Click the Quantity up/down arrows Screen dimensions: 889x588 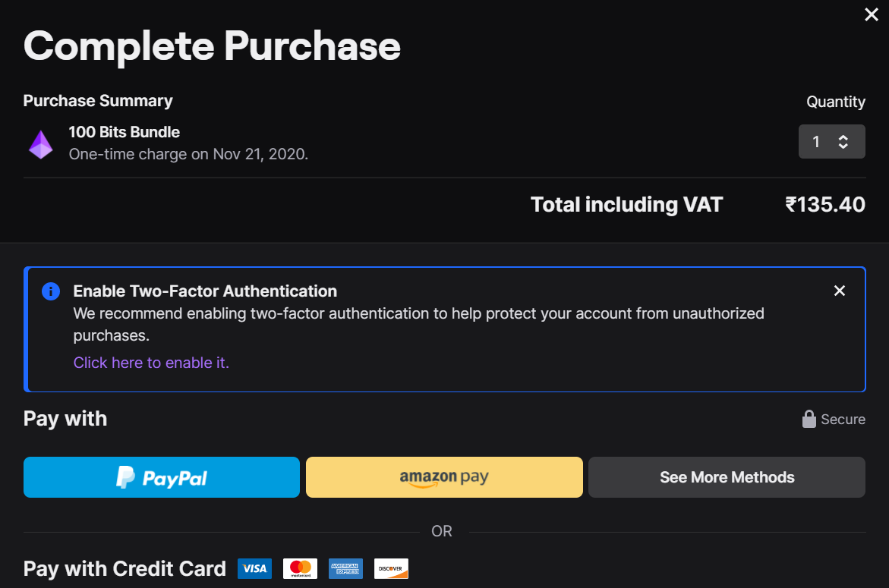tap(843, 142)
